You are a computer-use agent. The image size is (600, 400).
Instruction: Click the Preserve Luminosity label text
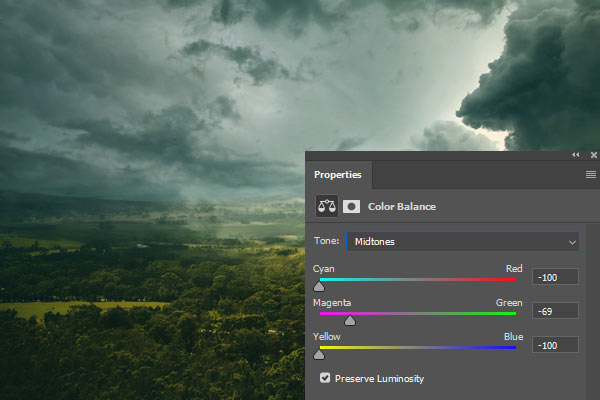[x=380, y=379]
